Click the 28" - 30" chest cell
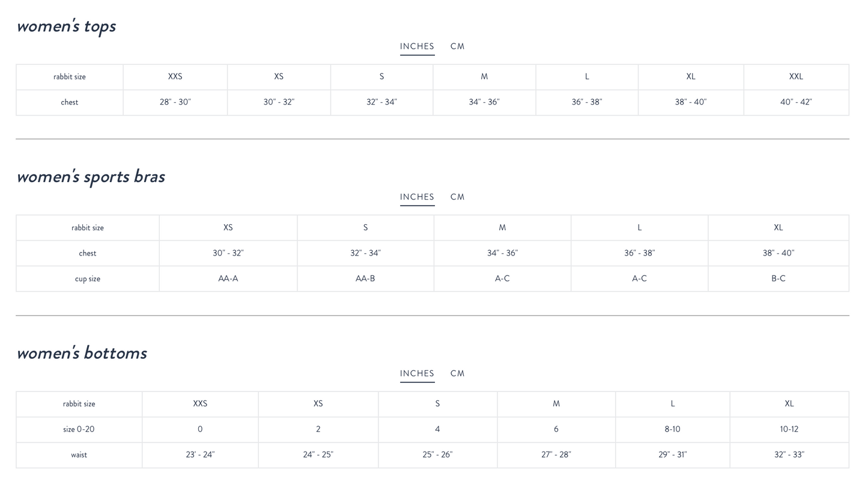The height and width of the screenshot is (493, 868). coord(175,102)
